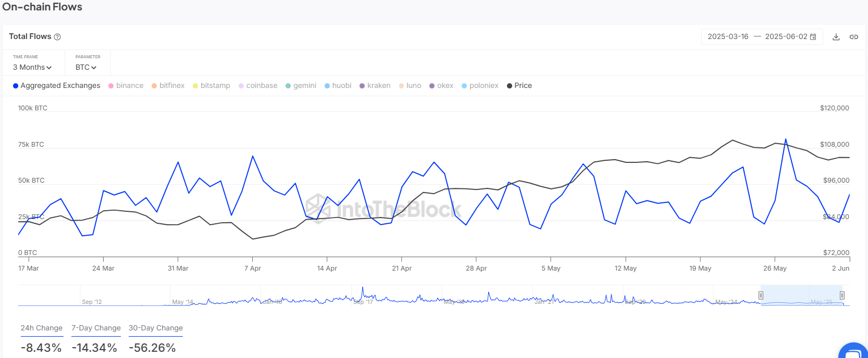Open the BTC parameter dropdown
Screen dimensions: 868x358
point(86,68)
